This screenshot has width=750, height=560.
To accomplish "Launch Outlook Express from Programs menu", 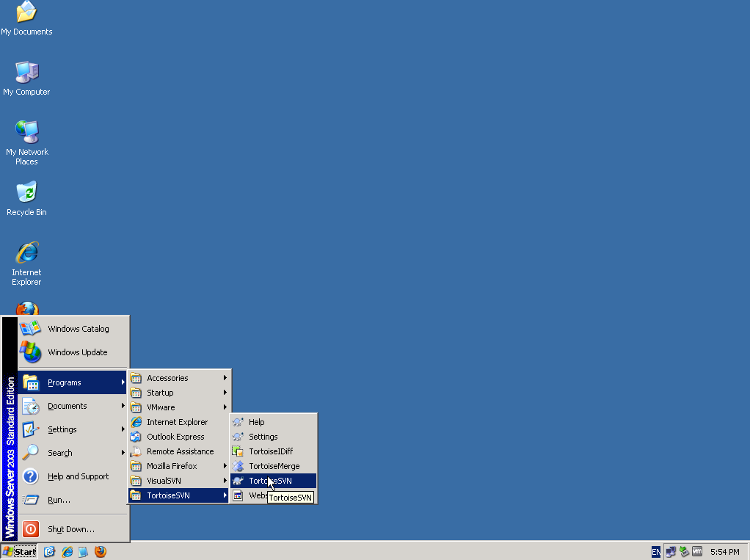I will point(179,437).
